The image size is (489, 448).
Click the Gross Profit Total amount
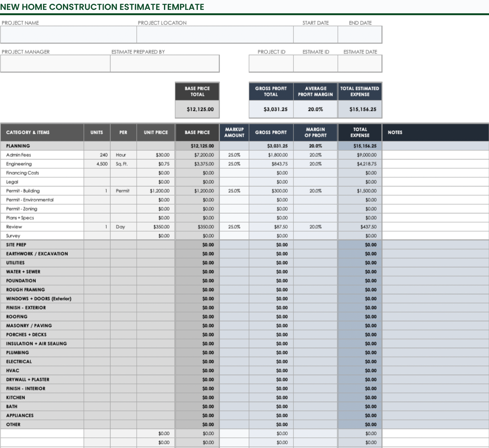(x=270, y=109)
